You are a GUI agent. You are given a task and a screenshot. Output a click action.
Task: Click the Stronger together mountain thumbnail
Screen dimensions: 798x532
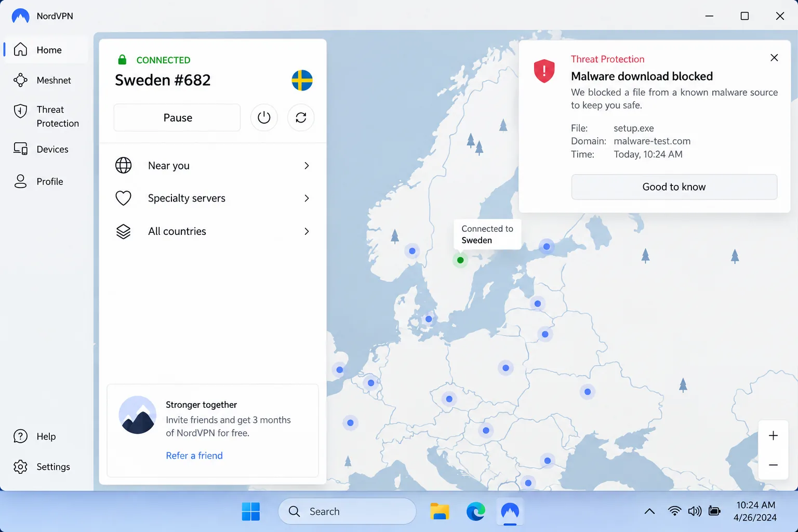pos(138,415)
